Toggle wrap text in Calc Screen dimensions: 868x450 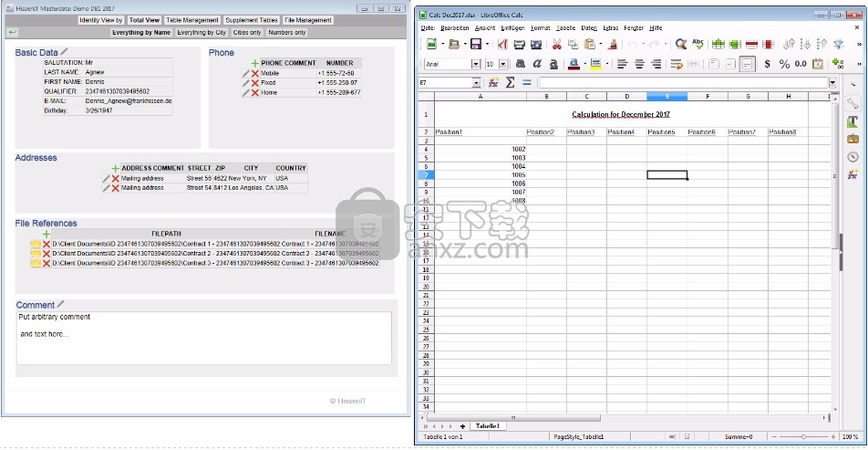point(676,64)
